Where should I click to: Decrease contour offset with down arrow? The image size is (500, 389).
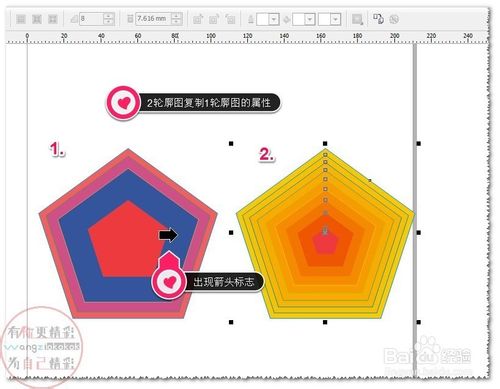coord(176,22)
